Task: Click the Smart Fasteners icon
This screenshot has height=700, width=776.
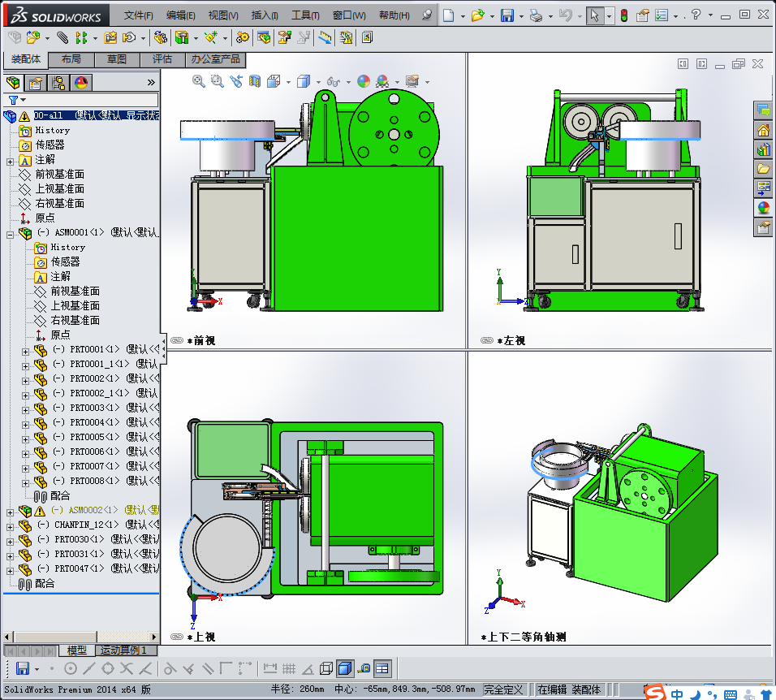Action: coord(110,37)
